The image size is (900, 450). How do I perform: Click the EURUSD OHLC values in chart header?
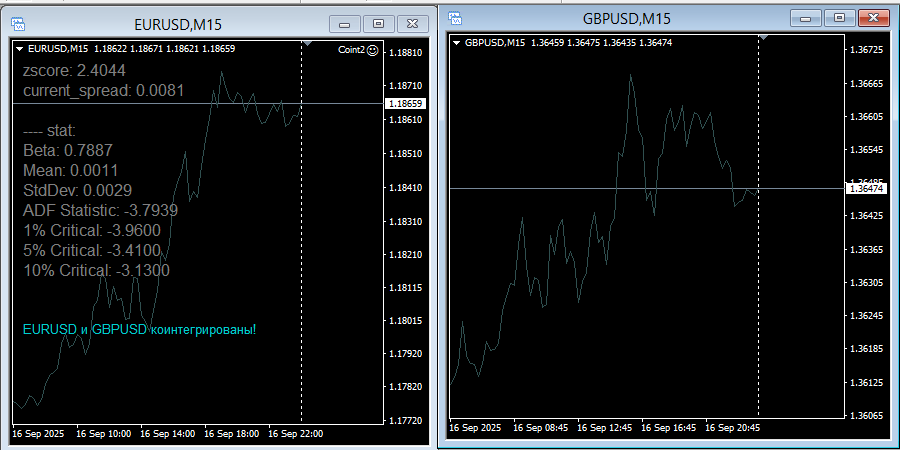point(164,49)
